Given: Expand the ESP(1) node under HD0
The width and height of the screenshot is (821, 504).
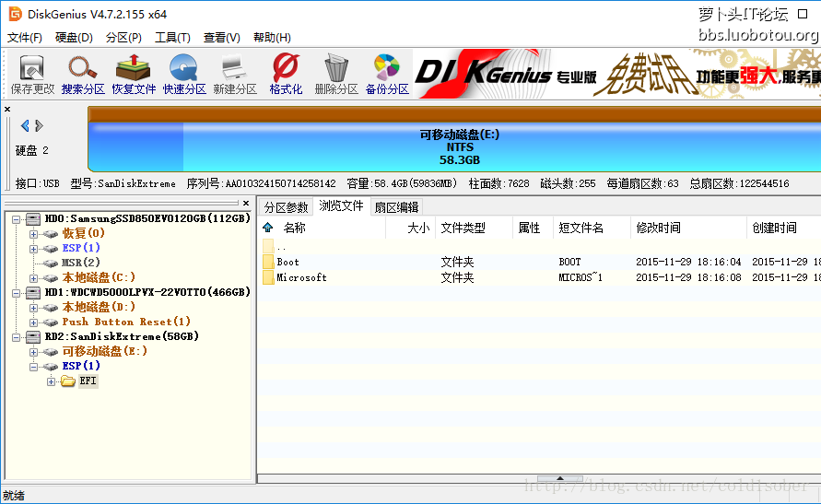Looking at the screenshot, I should point(33,249).
